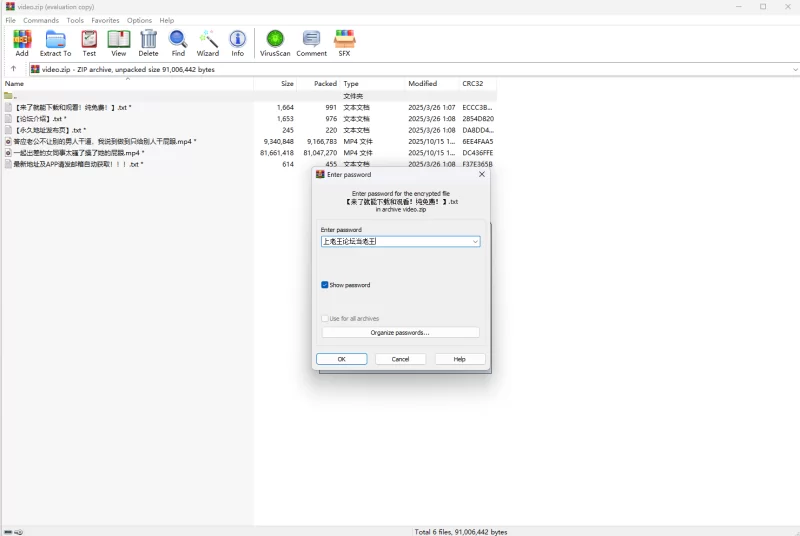The height and width of the screenshot is (536, 800).
Task: Click the Test archive icon
Action: [x=89, y=42]
